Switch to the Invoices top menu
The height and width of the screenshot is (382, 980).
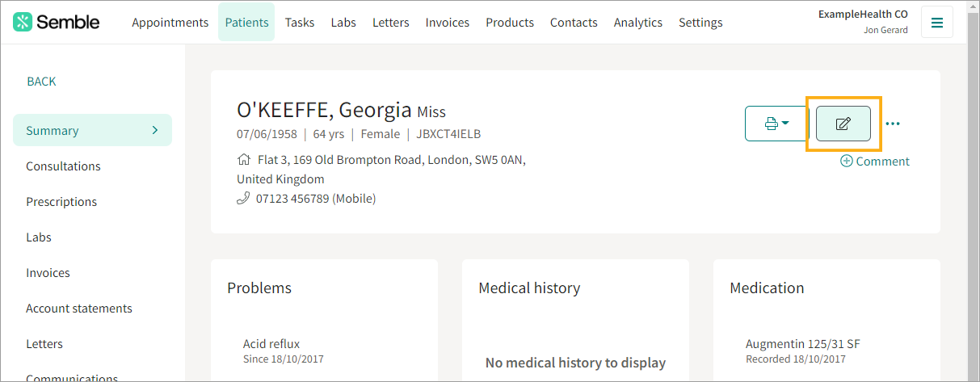[x=448, y=23]
